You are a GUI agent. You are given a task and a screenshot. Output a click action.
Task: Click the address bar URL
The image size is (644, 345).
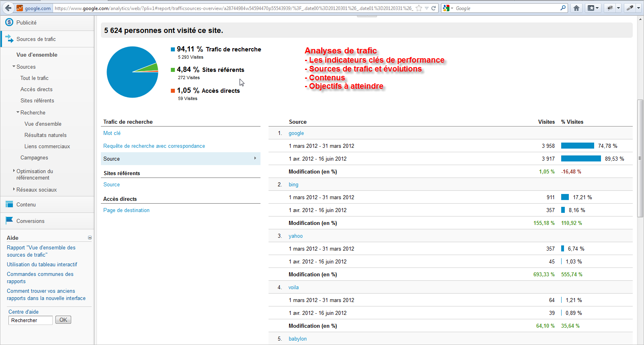(x=234, y=8)
